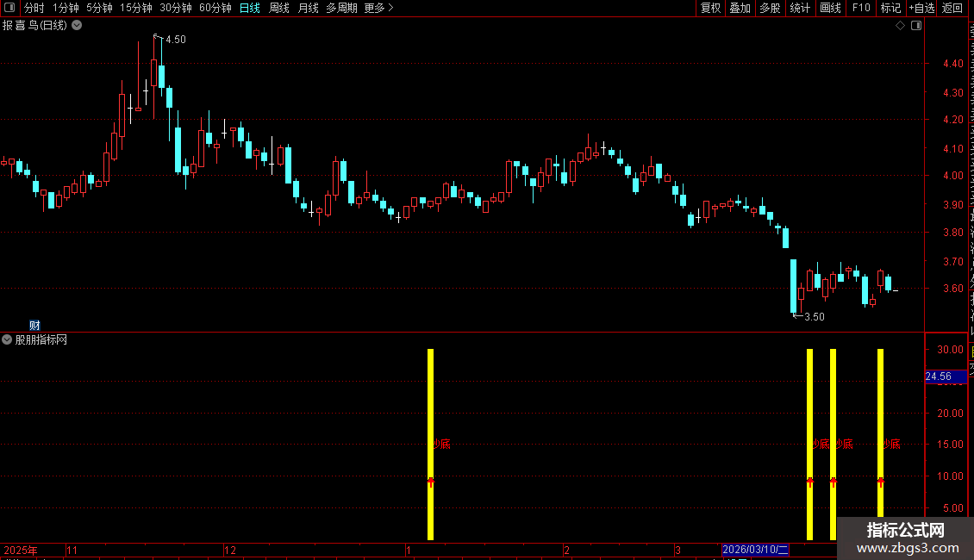The image size is (974, 560).
Task: Click the 2026/03/10 date label
Action: 755,550
